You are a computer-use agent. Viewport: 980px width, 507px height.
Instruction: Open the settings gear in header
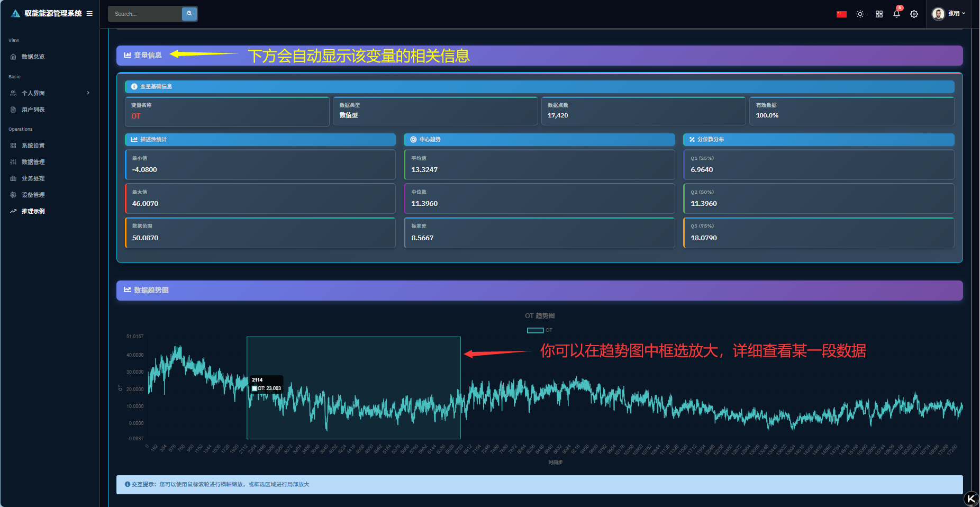[x=914, y=14]
